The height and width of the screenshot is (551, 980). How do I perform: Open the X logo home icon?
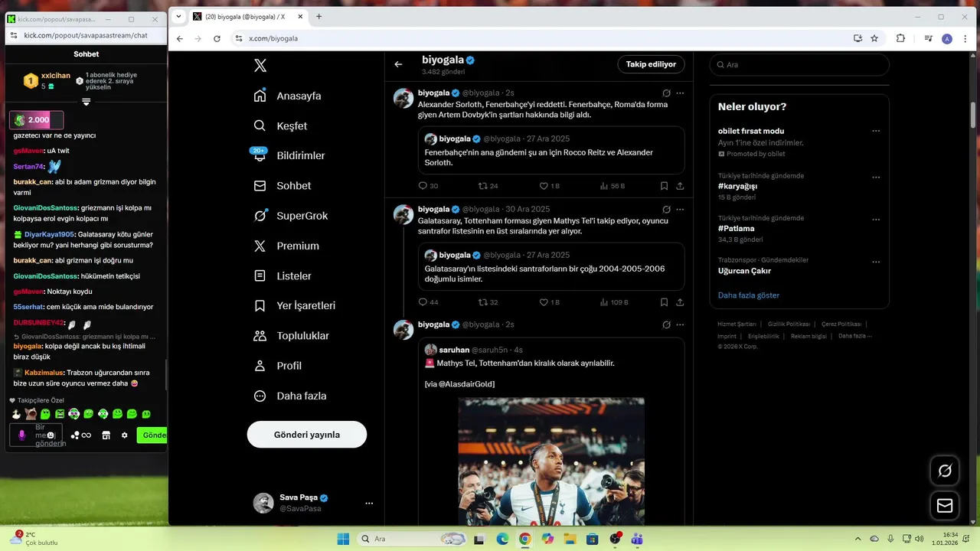click(x=260, y=66)
